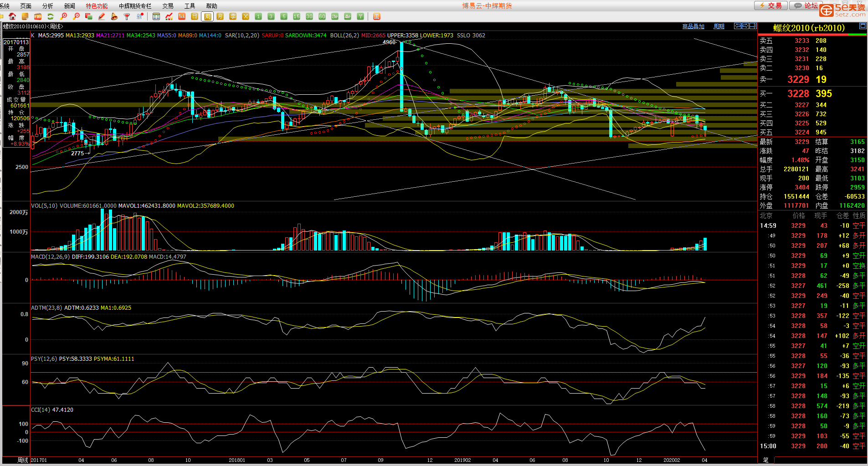Click the 201801 date on time axis
The width and height of the screenshot is (868, 466).
(237, 461)
